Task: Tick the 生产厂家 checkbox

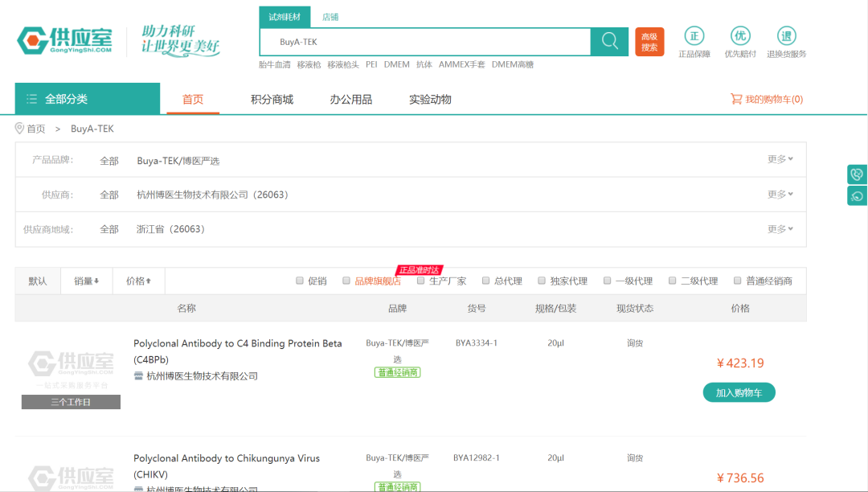Action: [x=420, y=281]
